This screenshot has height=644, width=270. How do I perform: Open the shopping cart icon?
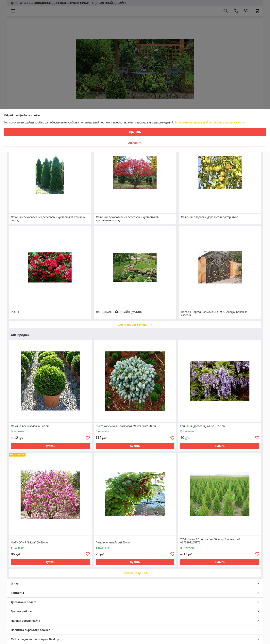(x=257, y=11)
